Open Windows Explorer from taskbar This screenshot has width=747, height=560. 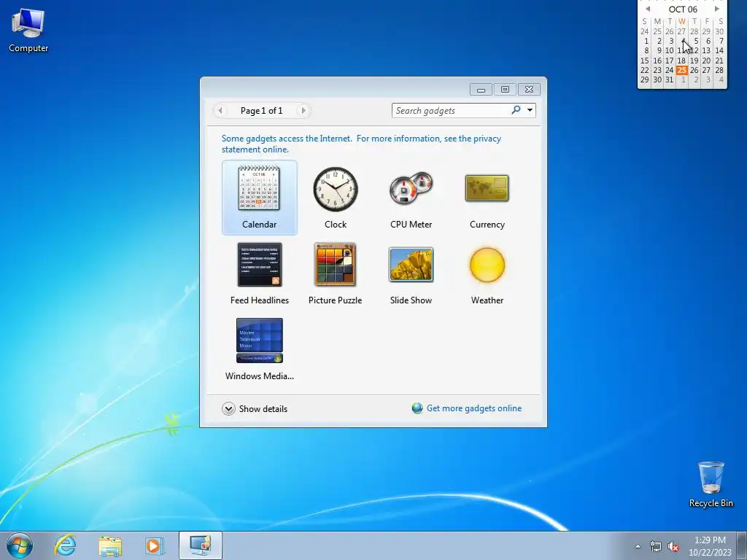pos(110,545)
